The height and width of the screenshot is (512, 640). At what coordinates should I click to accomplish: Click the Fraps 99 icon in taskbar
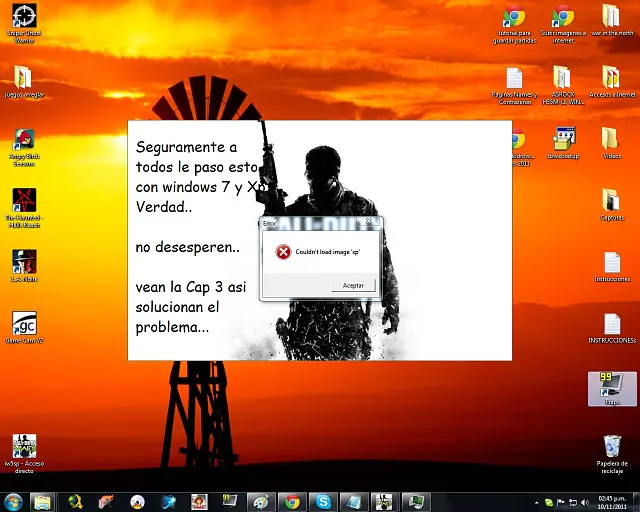click(229, 501)
